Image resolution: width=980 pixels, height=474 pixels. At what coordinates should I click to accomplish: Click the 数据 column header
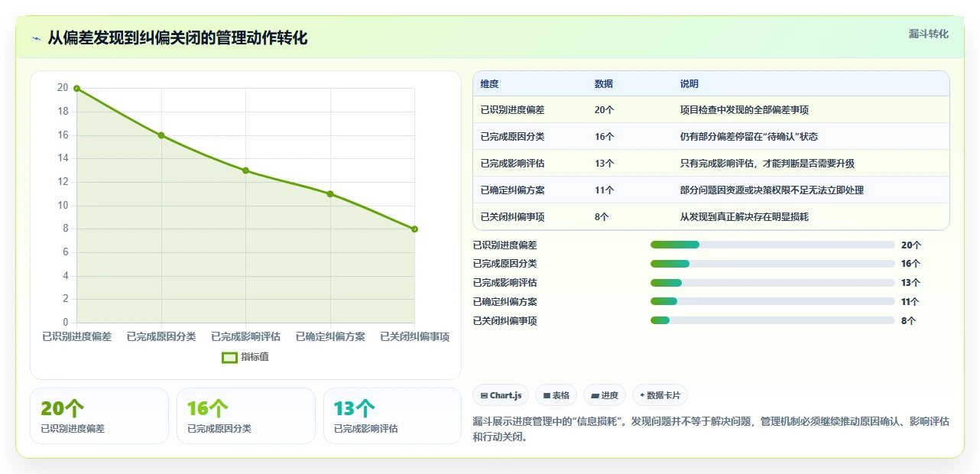click(604, 84)
